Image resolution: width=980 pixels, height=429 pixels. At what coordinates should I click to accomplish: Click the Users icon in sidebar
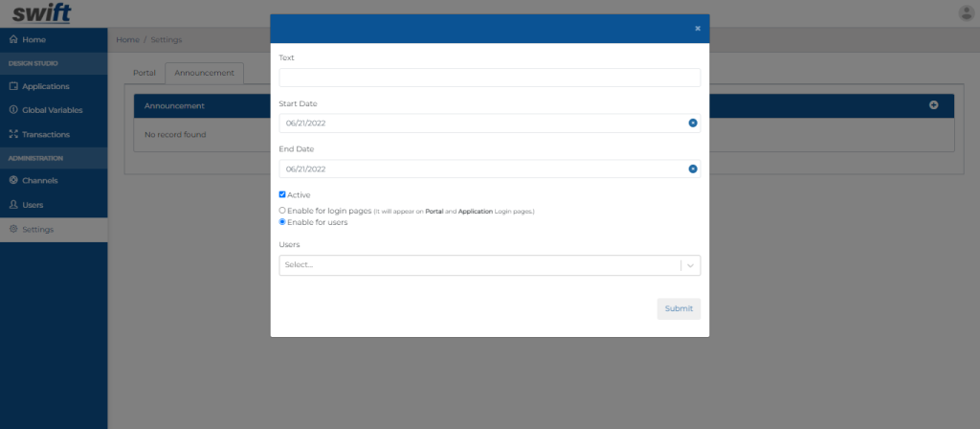[13, 204]
